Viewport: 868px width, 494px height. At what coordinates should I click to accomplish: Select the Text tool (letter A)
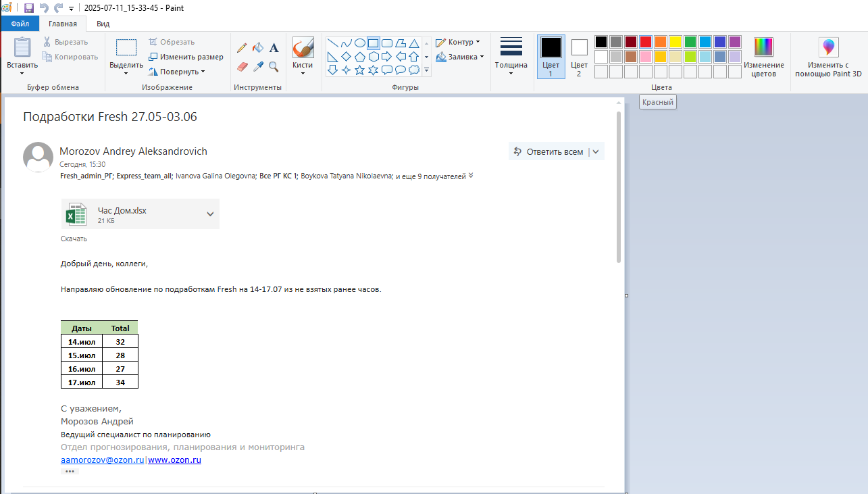tap(274, 48)
